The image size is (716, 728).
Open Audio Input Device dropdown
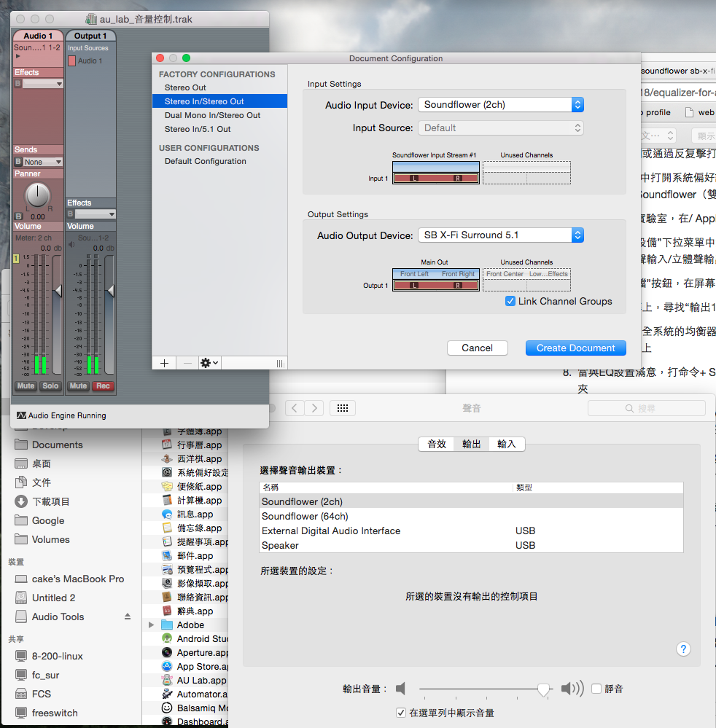pos(501,104)
